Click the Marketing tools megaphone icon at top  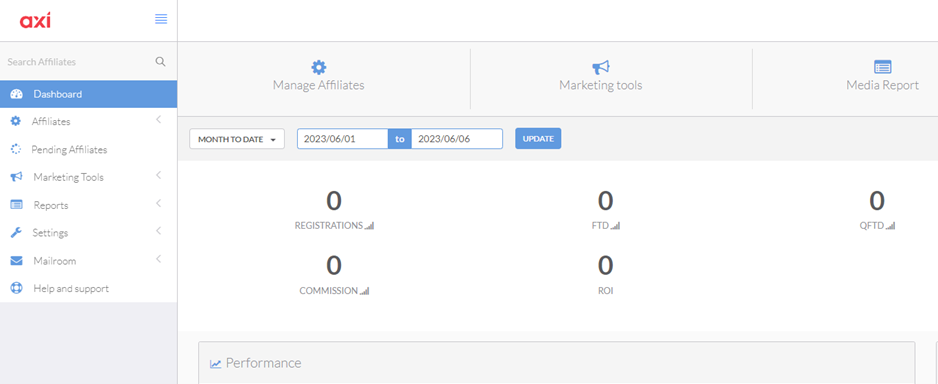click(601, 67)
